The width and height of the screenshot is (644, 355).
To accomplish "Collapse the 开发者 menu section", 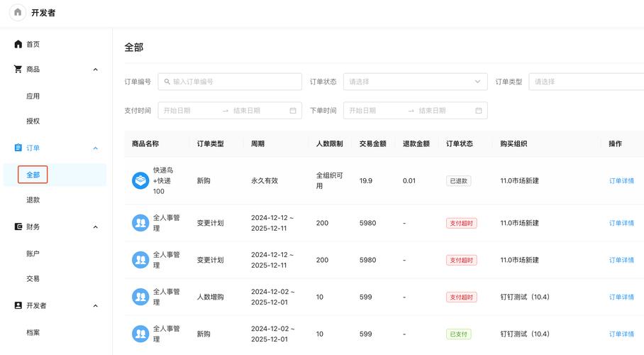I will tap(95, 305).
